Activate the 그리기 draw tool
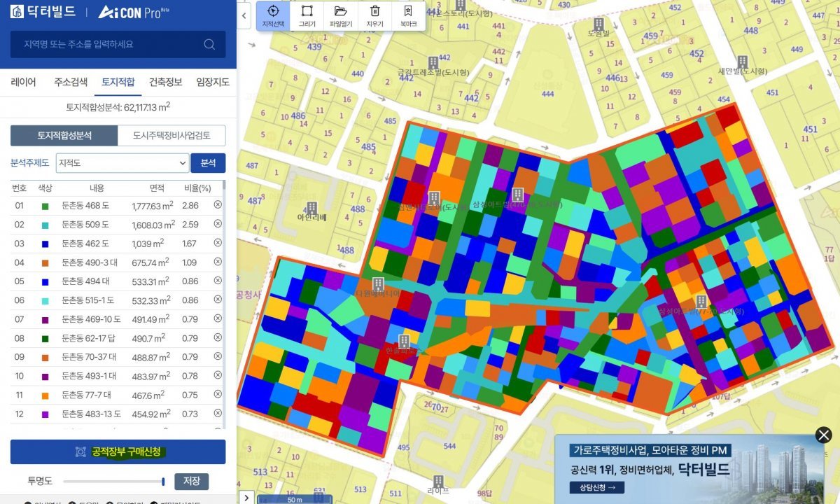Screen dimensions: 840x504 (x=307, y=16)
